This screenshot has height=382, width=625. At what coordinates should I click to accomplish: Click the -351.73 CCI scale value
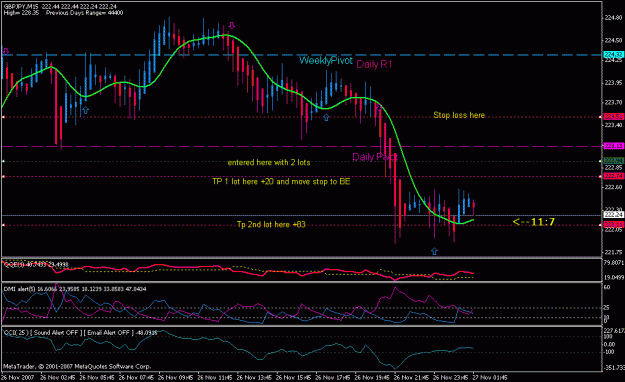(614, 367)
